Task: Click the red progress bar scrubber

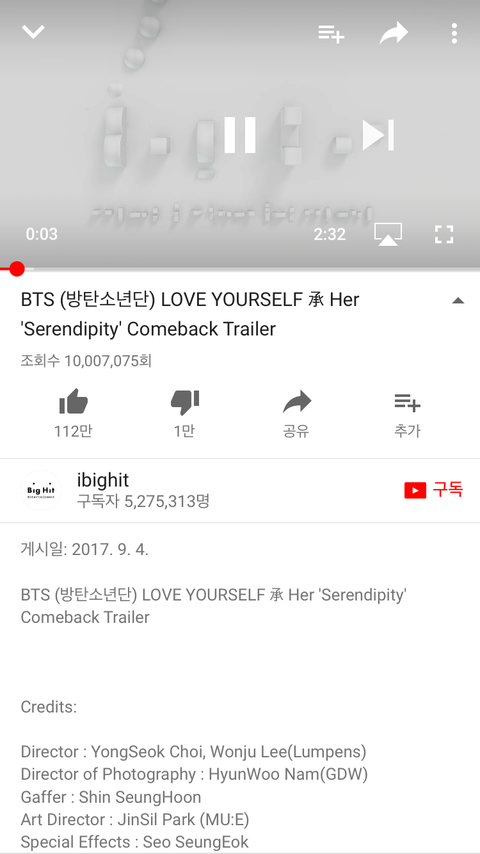Action: tap(17, 269)
